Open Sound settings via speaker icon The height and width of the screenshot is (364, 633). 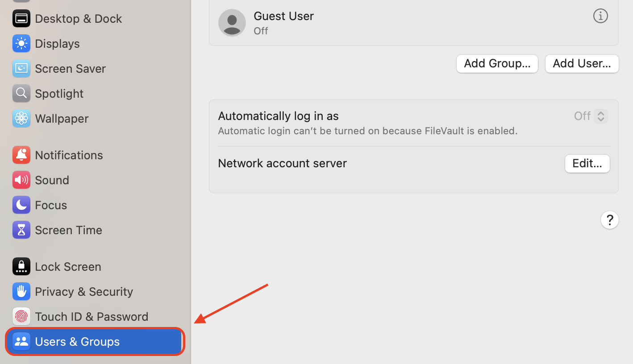pyautogui.click(x=21, y=180)
